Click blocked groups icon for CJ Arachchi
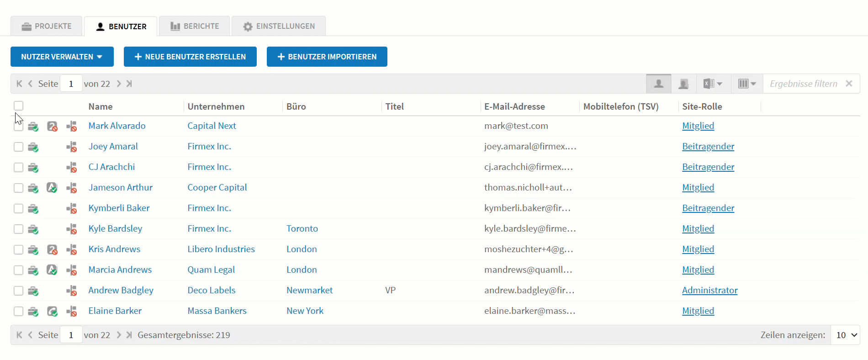The width and height of the screenshot is (868, 360). click(x=71, y=168)
